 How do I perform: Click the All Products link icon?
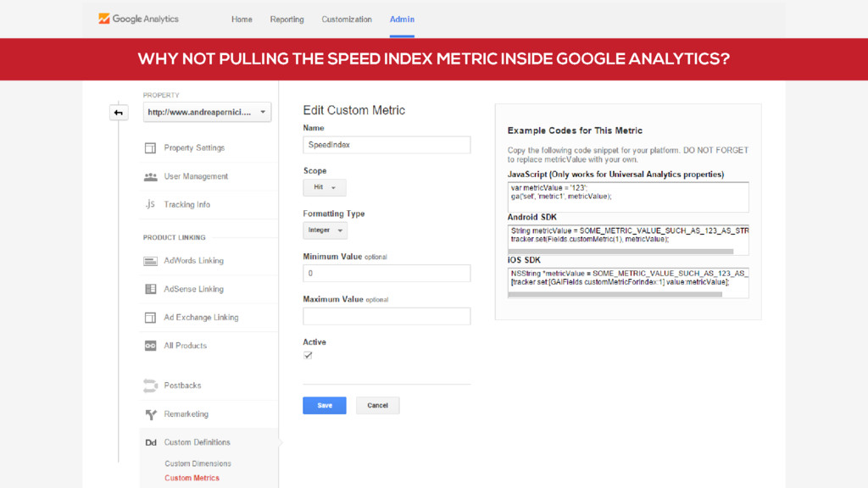pyautogui.click(x=150, y=346)
